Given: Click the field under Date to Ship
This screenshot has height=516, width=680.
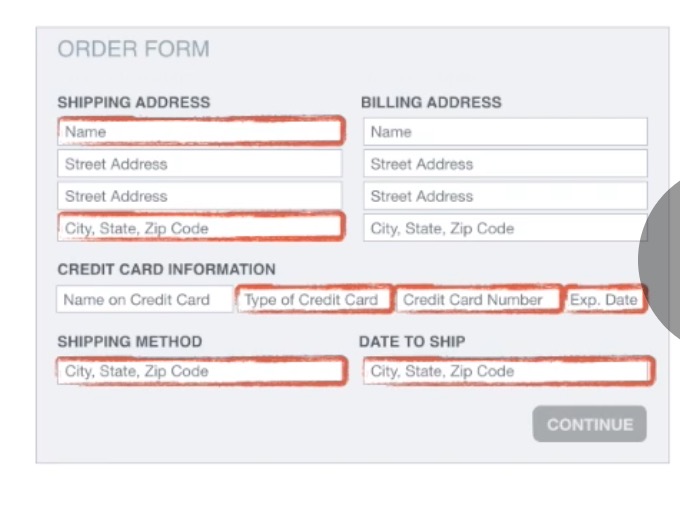Looking at the screenshot, I should [508, 371].
